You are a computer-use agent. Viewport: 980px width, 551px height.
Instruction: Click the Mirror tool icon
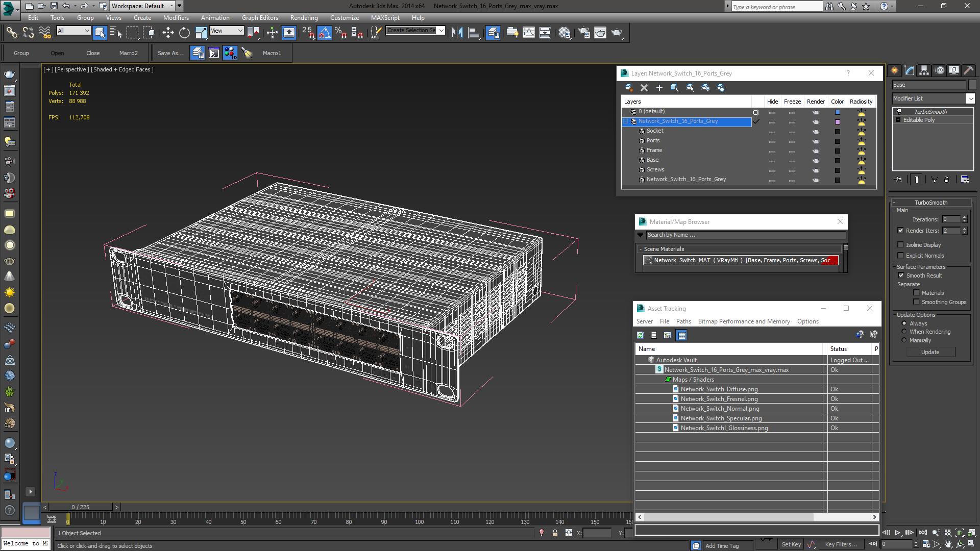click(x=457, y=33)
